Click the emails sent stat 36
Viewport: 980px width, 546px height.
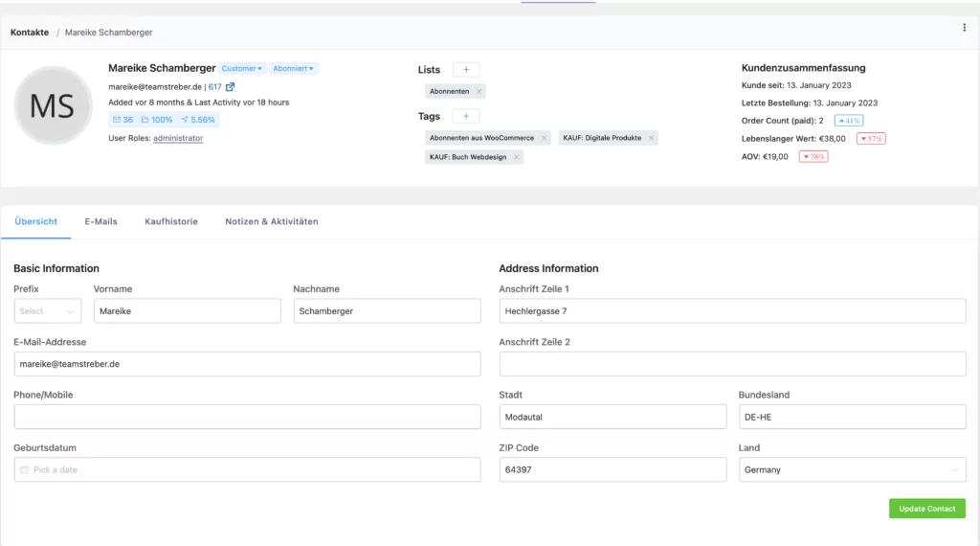point(122,120)
